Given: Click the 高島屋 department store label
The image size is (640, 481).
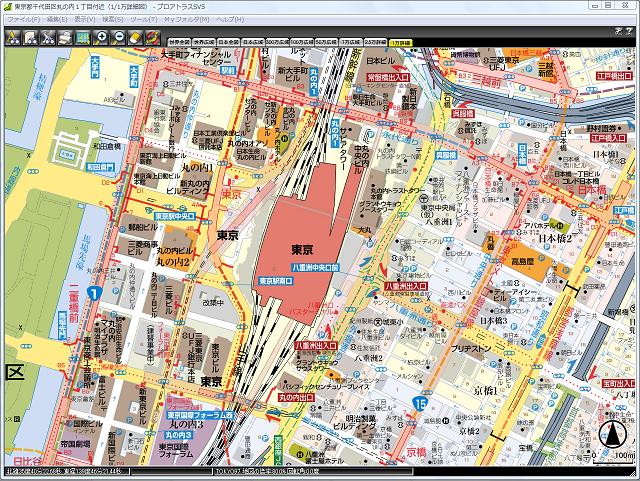Looking at the screenshot, I should click(x=523, y=260).
